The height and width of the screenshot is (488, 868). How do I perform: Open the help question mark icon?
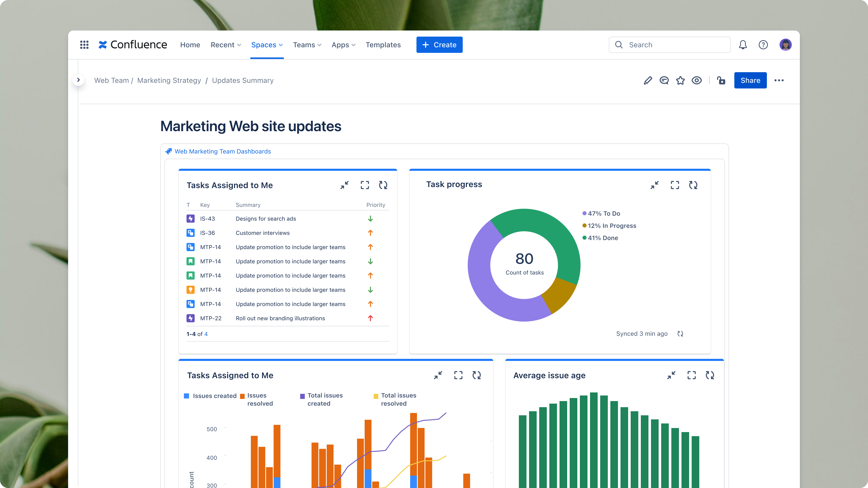click(763, 44)
